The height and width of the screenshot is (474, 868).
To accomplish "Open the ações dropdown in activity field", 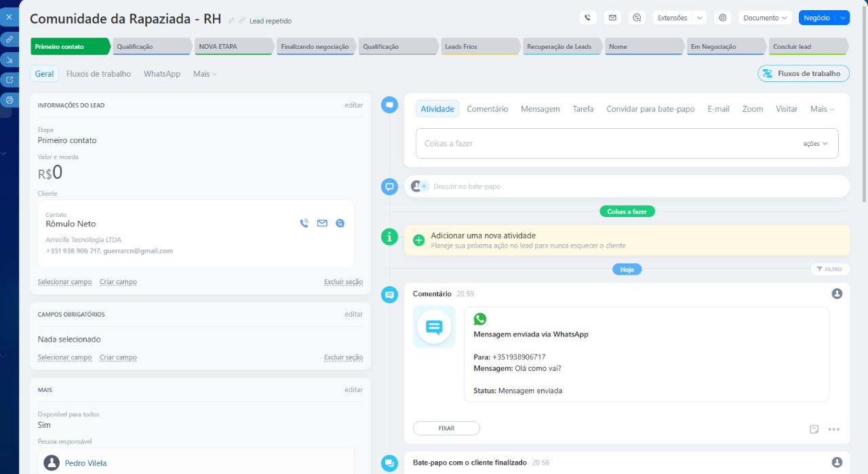I will click(x=815, y=144).
